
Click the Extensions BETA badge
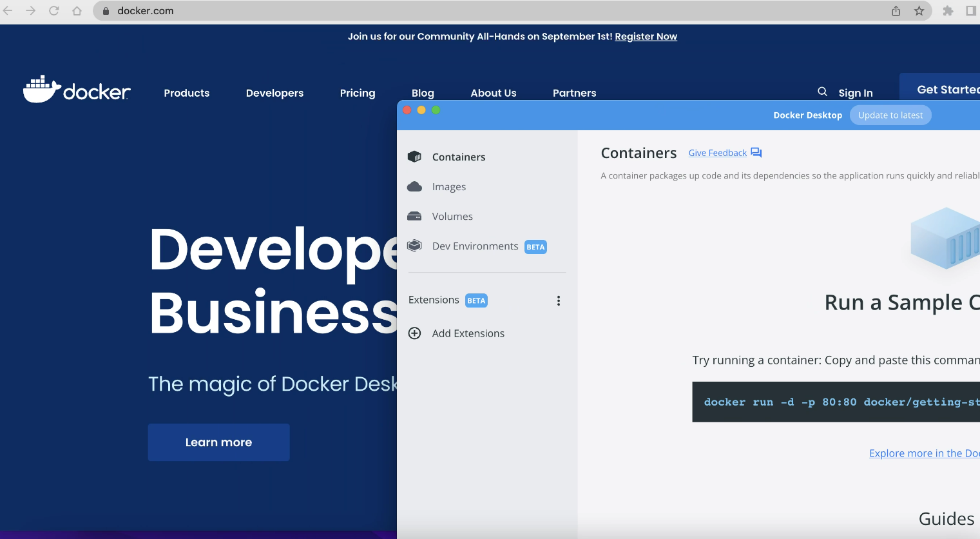476,300
